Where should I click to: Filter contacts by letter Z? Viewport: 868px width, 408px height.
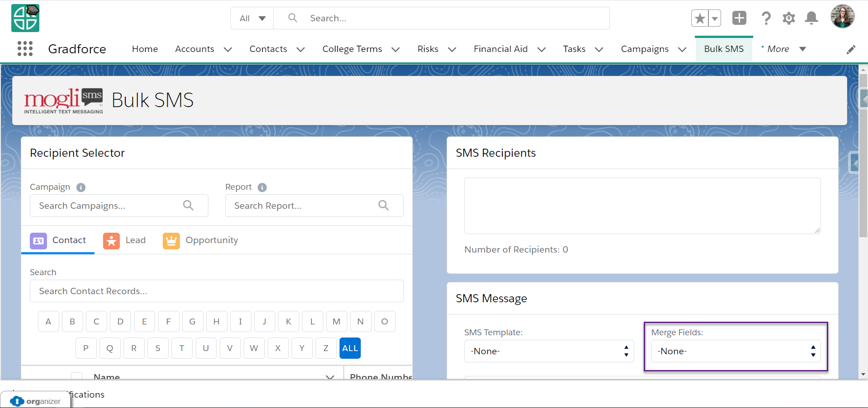[x=326, y=348]
